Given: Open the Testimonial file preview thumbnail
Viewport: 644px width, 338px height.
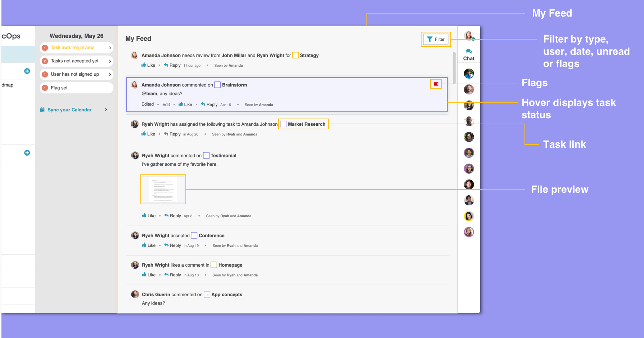Looking at the screenshot, I should pos(163,190).
